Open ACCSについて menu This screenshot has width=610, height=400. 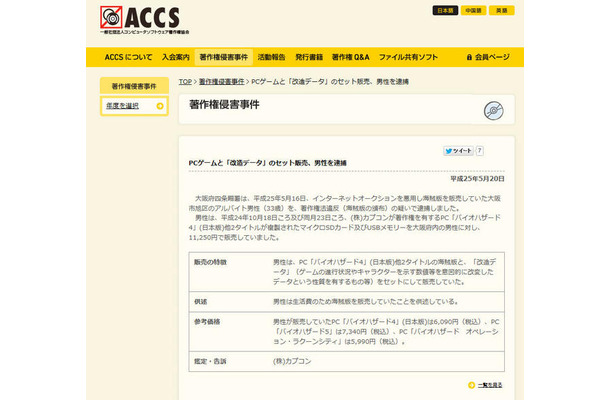click(x=128, y=57)
